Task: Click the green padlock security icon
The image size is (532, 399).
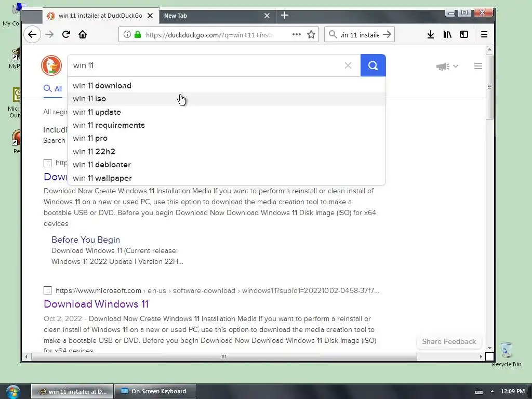Action: coord(137,34)
